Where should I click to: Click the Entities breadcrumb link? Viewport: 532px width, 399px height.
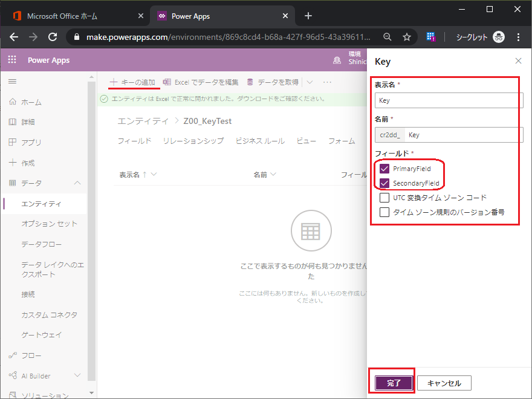tap(143, 121)
